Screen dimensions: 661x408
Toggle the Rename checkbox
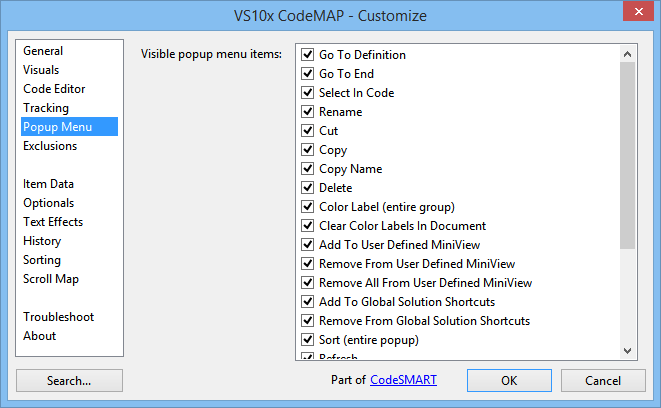308,112
